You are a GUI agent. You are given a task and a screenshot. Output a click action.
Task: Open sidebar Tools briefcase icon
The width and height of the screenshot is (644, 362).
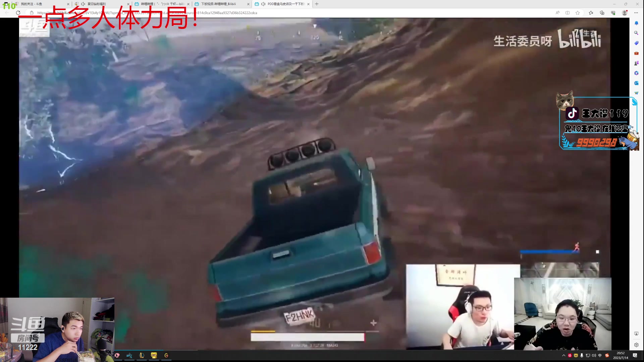point(636,53)
